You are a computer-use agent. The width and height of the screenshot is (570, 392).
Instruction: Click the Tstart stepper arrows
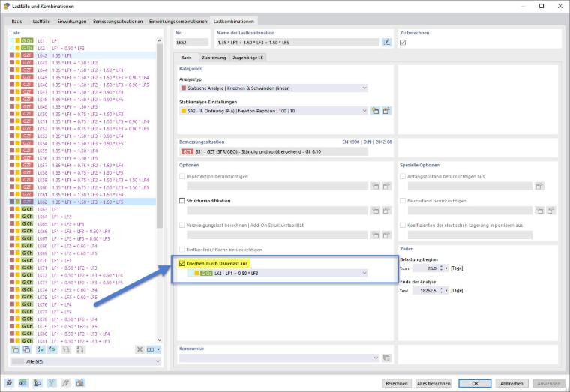[441, 268]
